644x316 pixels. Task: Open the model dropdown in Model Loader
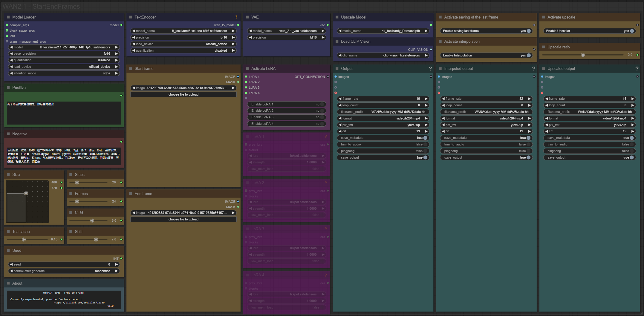coord(64,47)
